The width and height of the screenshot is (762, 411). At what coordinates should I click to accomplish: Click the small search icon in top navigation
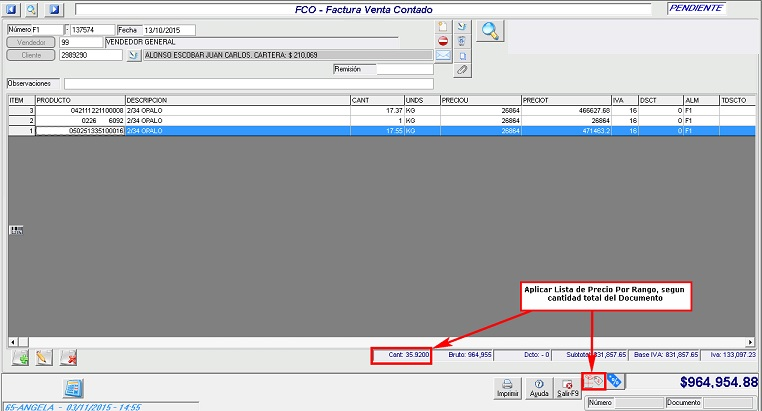[x=33, y=9]
